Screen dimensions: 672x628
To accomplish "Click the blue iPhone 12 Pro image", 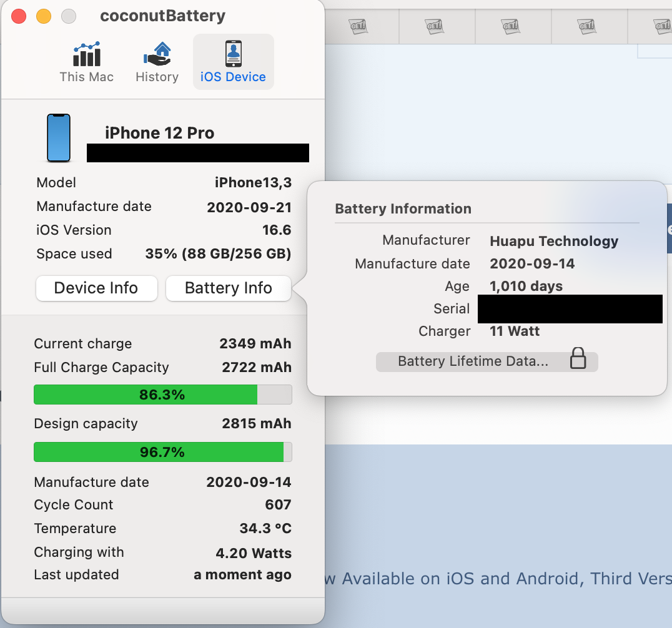I will point(59,138).
